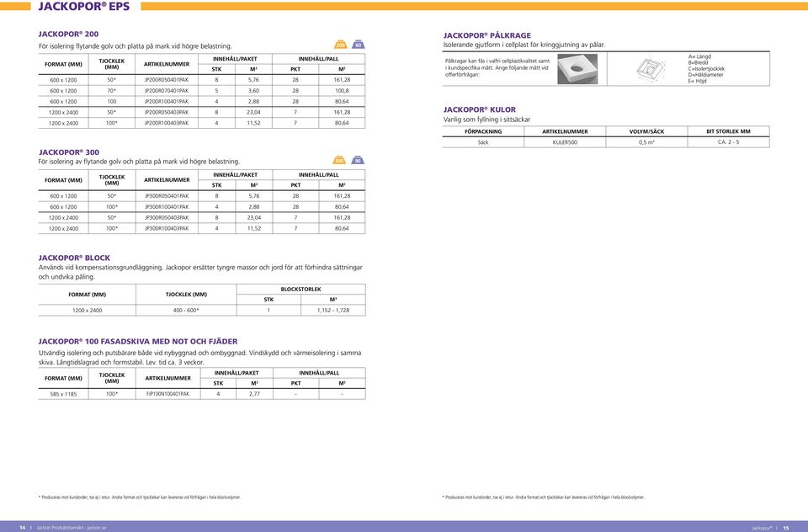
Task: Select the 2,77 value in Fasadskiva table
Action: click(x=254, y=394)
